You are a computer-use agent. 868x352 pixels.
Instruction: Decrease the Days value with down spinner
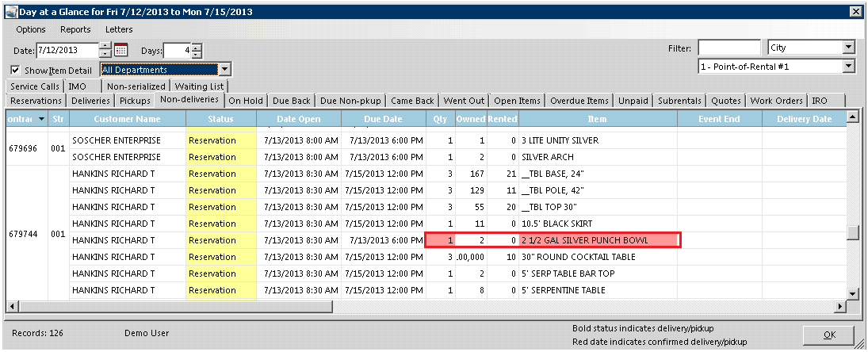(196, 55)
